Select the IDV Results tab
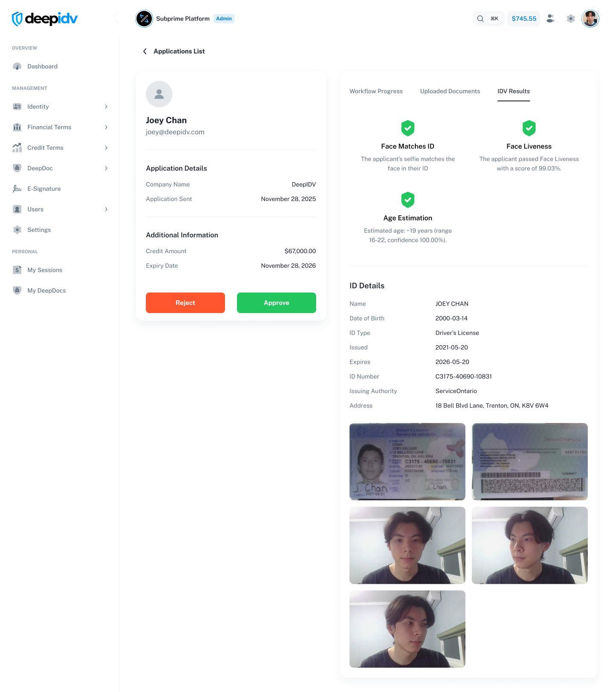616x692 pixels. [x=513, y=91]
